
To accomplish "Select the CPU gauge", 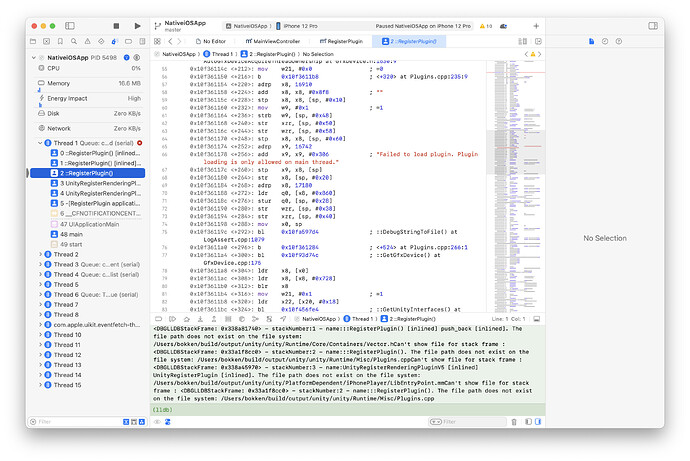I will pyautogui.click(x=88, y=68).
